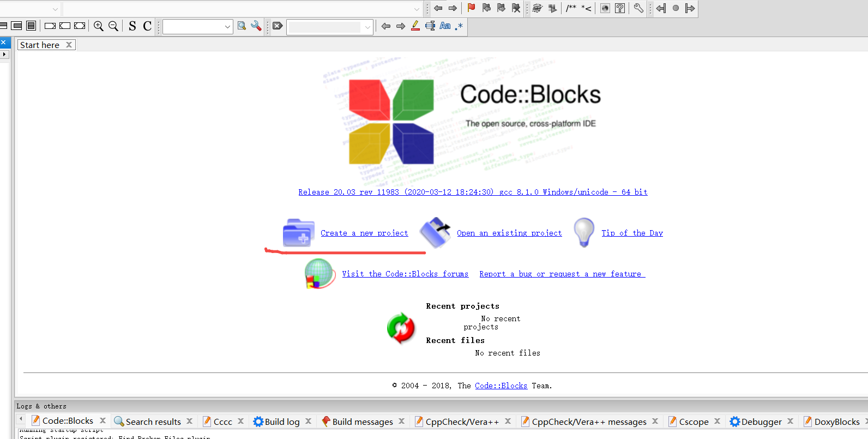This screenshot has height=439, width=868.
Task: Go to next bookmark flag icon
Action: coord(501,8)
